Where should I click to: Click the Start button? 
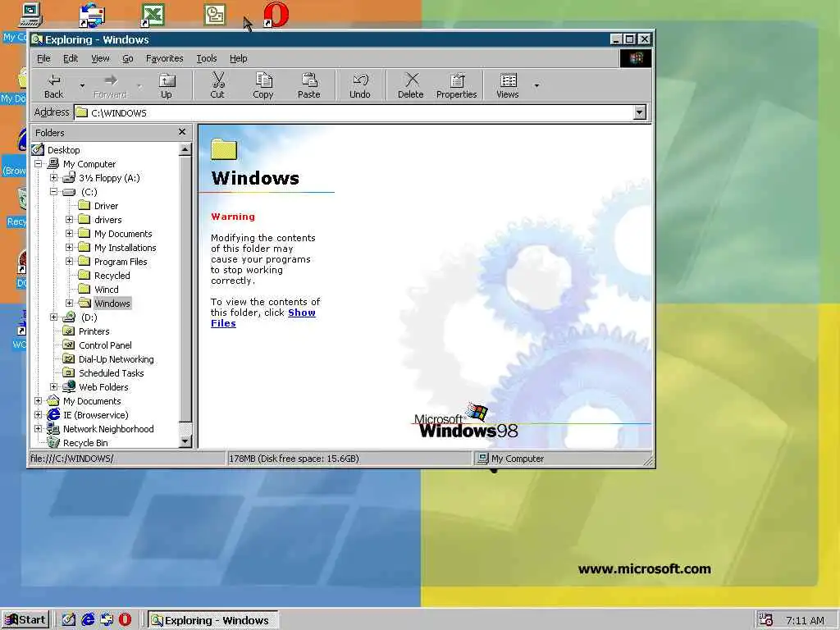[x=25, y=620]
